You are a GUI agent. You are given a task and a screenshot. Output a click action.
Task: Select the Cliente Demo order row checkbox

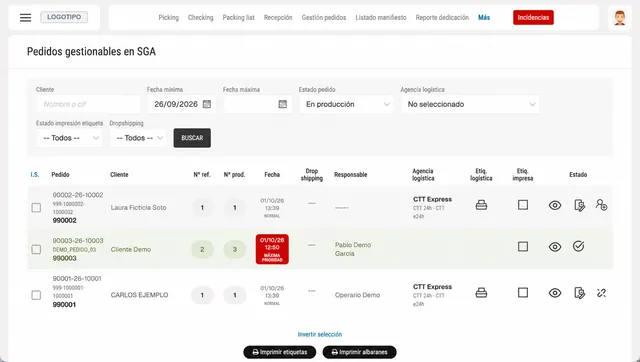(36, 249)
